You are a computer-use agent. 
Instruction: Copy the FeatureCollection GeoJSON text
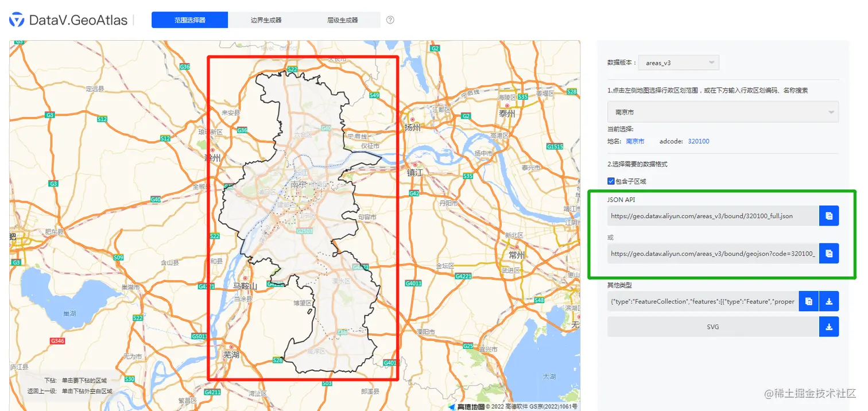pos(808,301)
